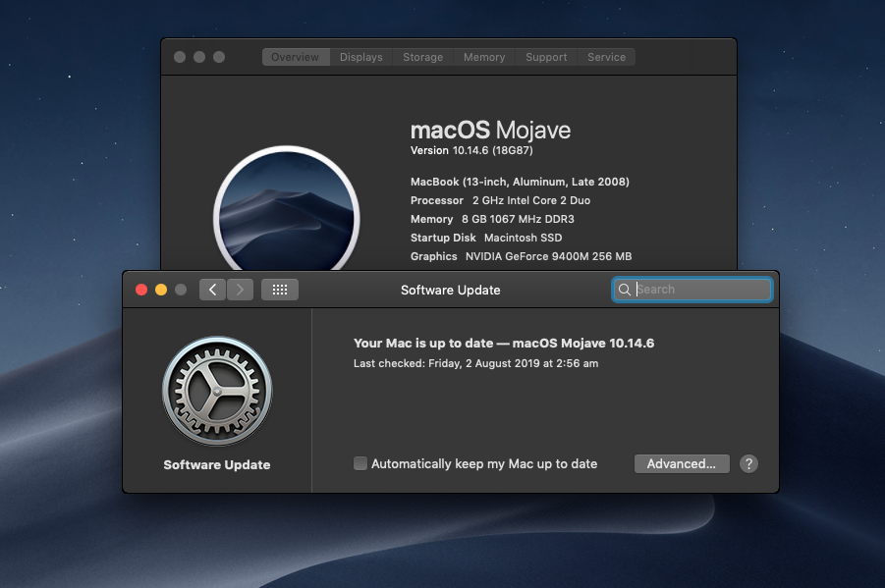Click Software Update label under gear icon
This screenshot has height=588, width=885.
(217, 465)
